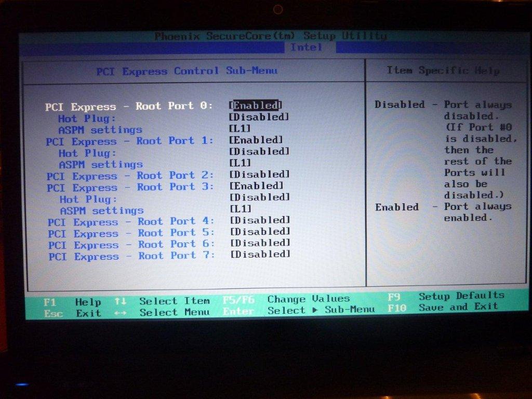Image resolution: width=532 pixels, height=399 pixels.
Task: Change ASPM settings L1 value under Root Port 3
Action: click(x=241, y=209)
